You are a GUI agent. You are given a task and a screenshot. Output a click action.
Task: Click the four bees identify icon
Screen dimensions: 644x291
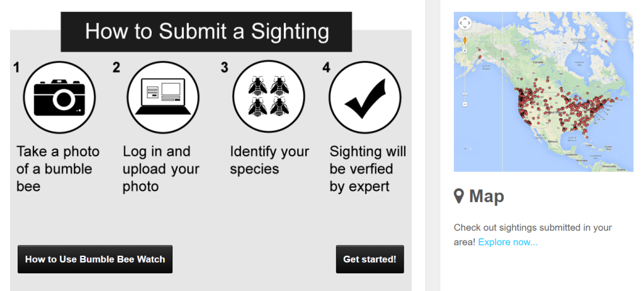pos(268,97)
